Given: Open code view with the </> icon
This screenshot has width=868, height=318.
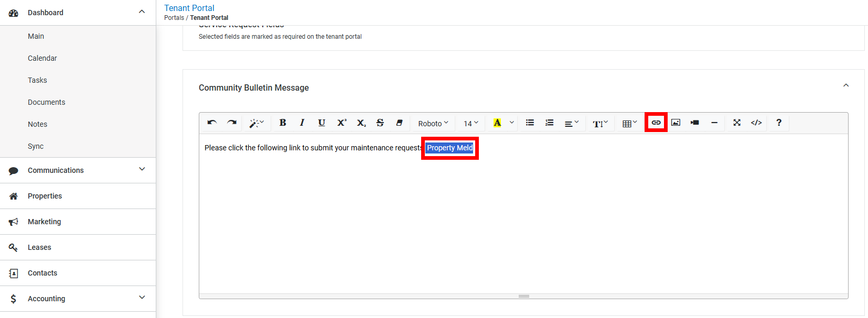Looking at the screenshot, I should tap(756, 123).
